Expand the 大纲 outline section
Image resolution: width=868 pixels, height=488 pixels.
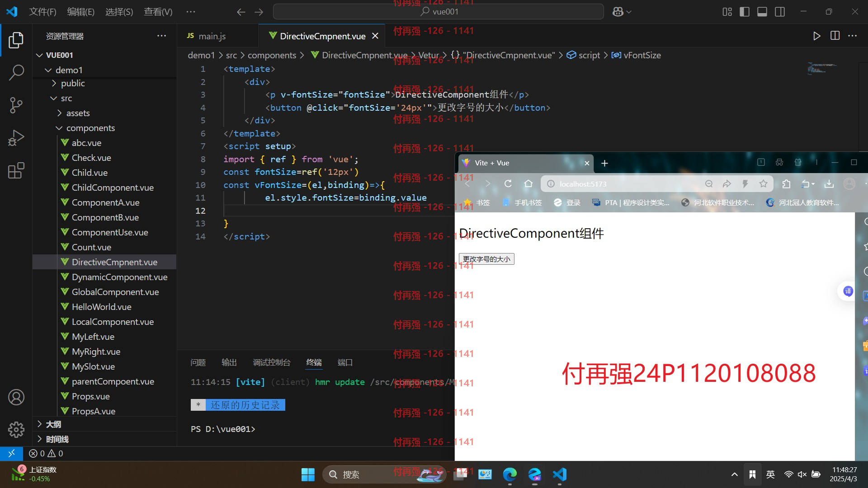104,424
